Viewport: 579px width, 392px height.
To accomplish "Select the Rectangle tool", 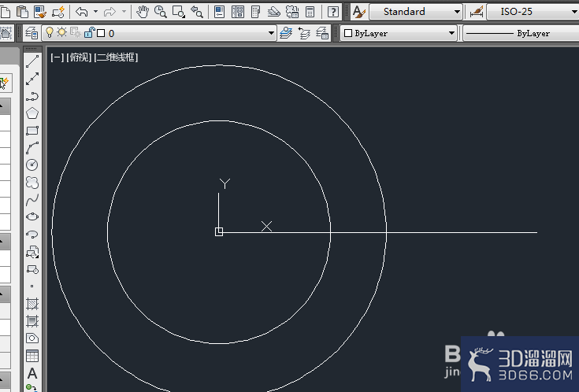I will pyautogui.click(x=32, y=131).
